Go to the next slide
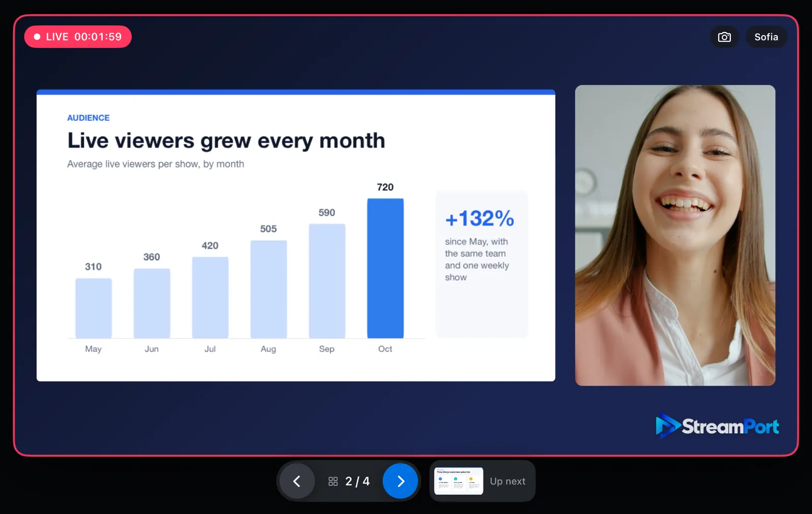This screenshot has width=812, height=514. [400, 481]
